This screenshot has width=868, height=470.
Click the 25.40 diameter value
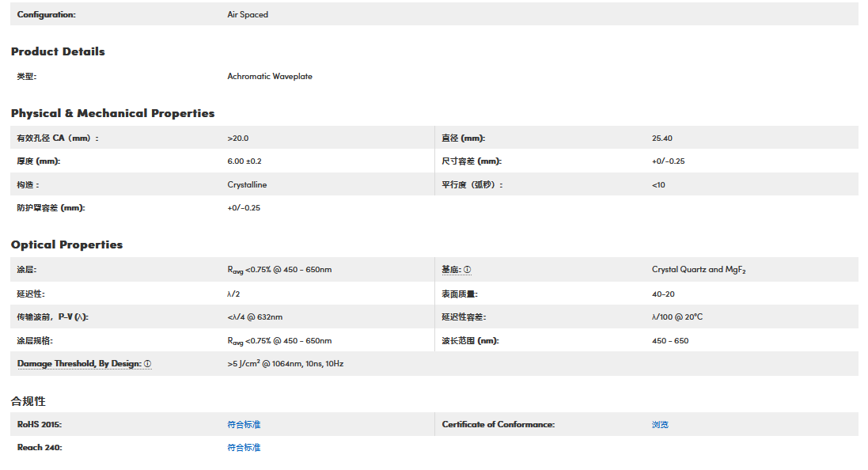662,138
